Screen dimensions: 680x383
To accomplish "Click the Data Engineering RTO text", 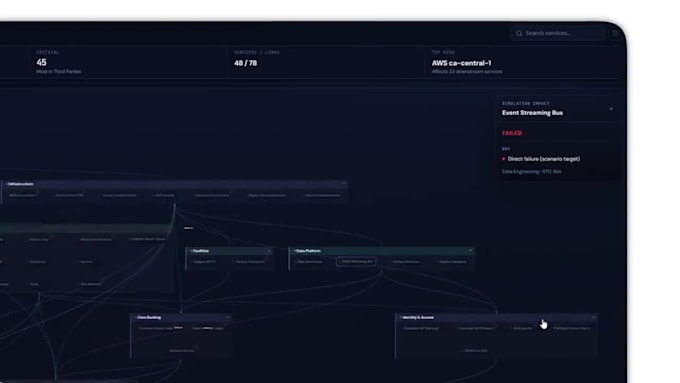I will click(531, 172).
